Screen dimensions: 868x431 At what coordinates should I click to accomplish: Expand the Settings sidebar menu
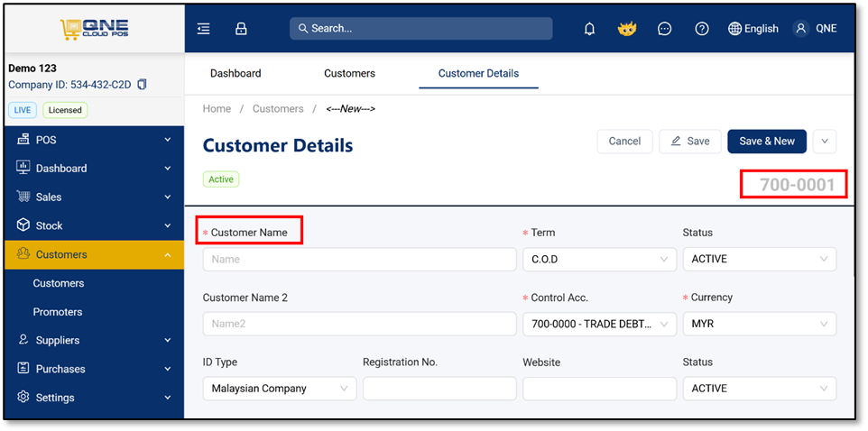[x=168, y=398]
